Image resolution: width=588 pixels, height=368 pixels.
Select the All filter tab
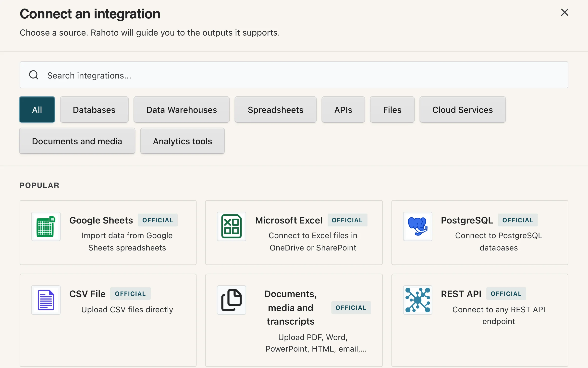click(37, 110)
